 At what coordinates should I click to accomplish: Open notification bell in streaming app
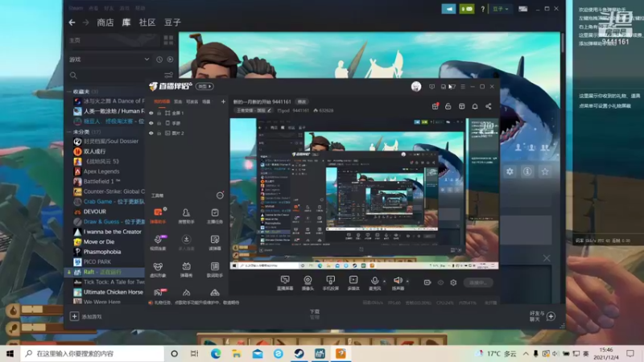point(475,106)
